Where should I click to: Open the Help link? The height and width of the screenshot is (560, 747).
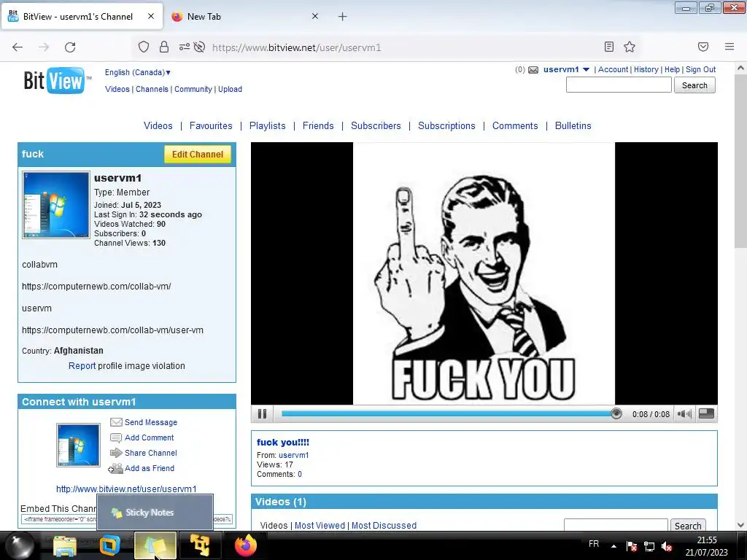point(672,69)
